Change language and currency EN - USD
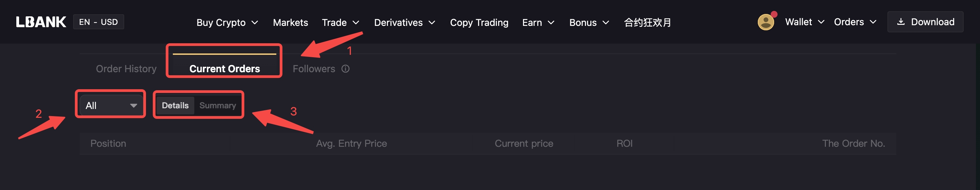Image resolution: width=980 pixels, height=190 pixels. tap(99, 22)
